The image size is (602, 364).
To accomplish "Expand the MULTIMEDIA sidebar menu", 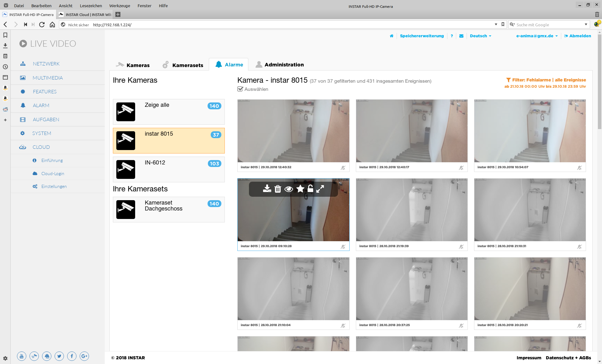I will (58, 78).
